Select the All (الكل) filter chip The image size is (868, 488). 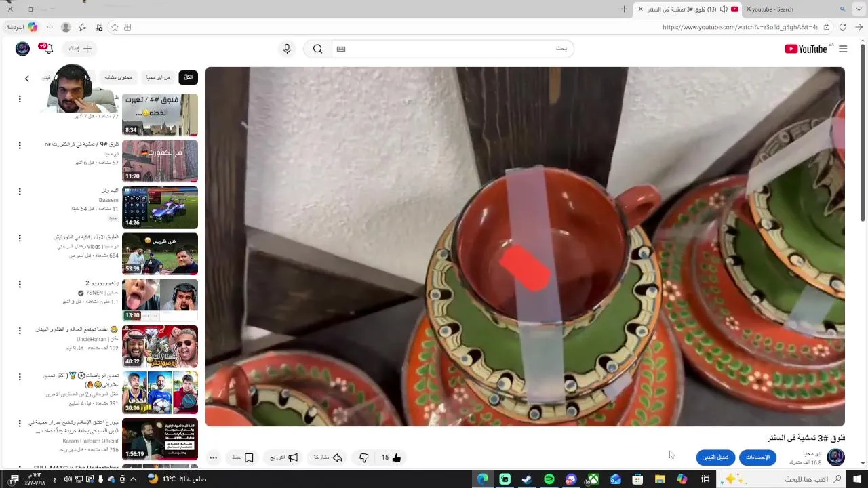(x=189, y=77)
